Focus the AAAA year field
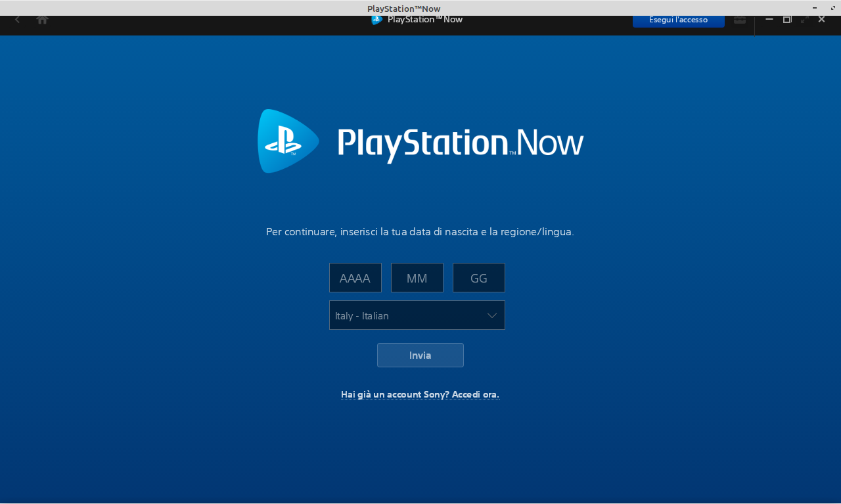The height and width of the screenshot is (504, 841). pos(355,278)
